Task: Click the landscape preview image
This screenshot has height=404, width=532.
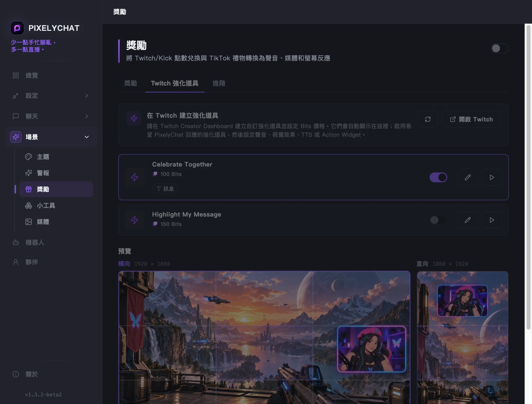Action: click(264, 337)
